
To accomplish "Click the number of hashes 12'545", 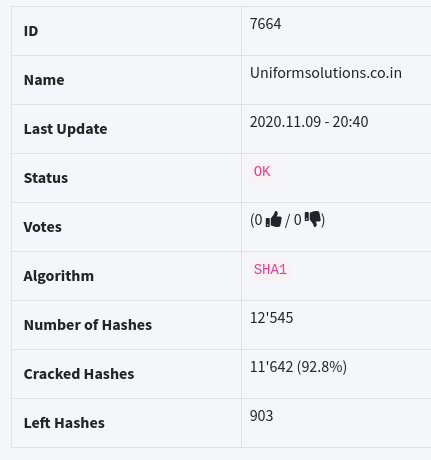I will (x=271, y=318).
